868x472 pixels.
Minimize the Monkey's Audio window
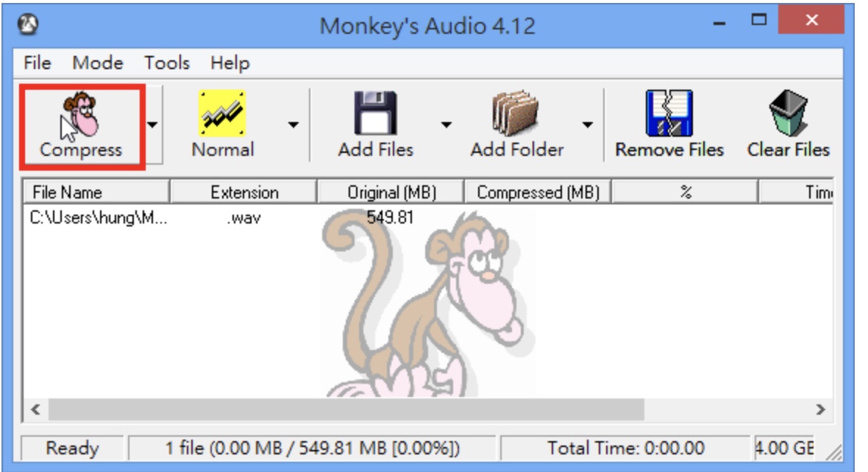719,22
